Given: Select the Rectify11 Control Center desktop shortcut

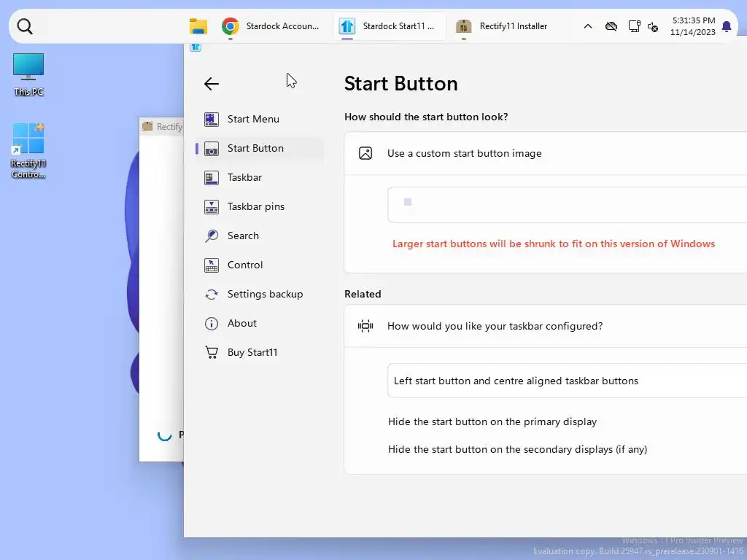Looking at the screenshot, I should [28, 151].
